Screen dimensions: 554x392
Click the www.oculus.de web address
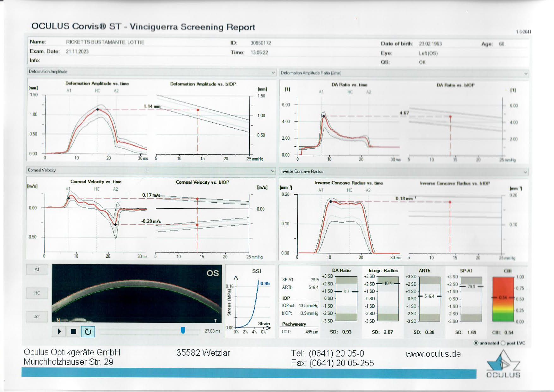(x=433, y=354)
